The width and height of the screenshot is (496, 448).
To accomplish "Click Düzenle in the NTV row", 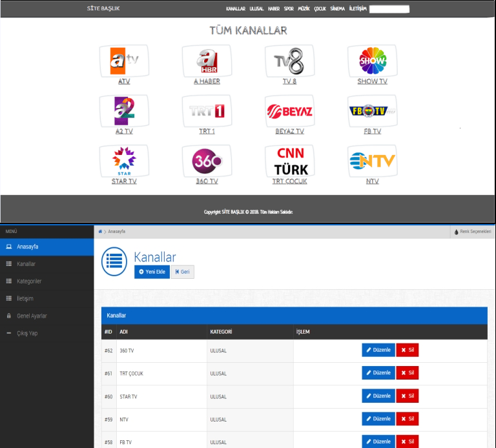I will coord(378,419).
